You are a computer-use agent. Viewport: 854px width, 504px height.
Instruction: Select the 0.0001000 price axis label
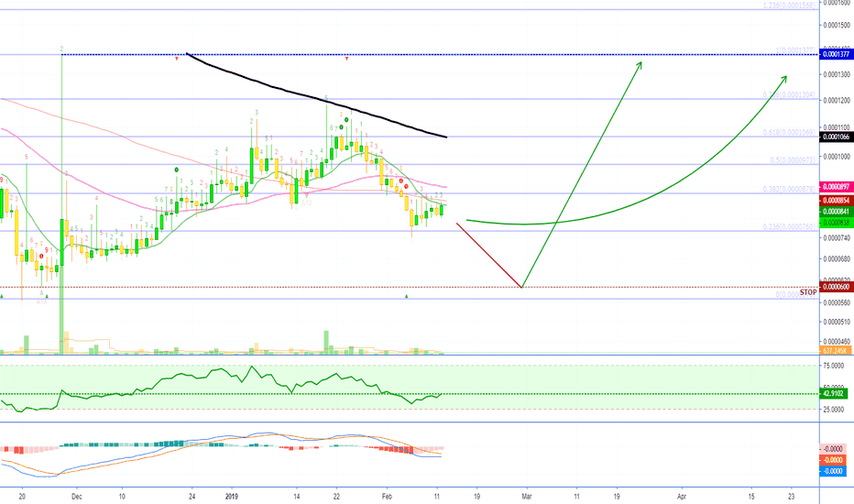click(x=837, y=157)
